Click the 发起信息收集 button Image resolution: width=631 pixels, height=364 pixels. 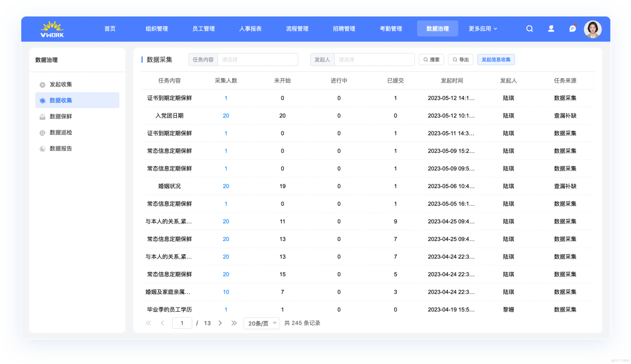coord(496,59)
